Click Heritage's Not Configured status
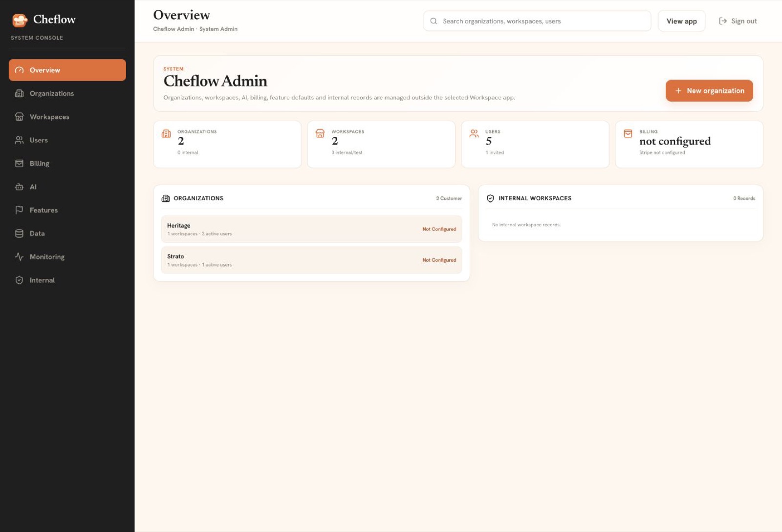This screenshot has height=532, width=782. 439,229
